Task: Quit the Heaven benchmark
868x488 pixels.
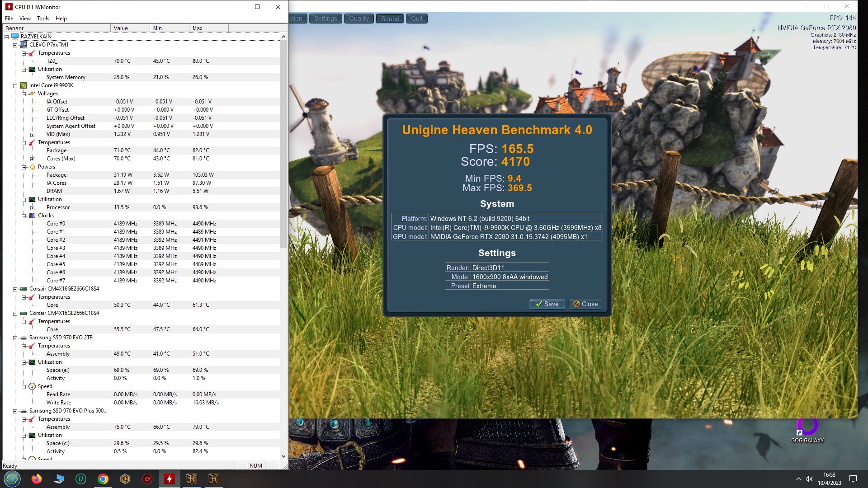Action: [417, 19]
